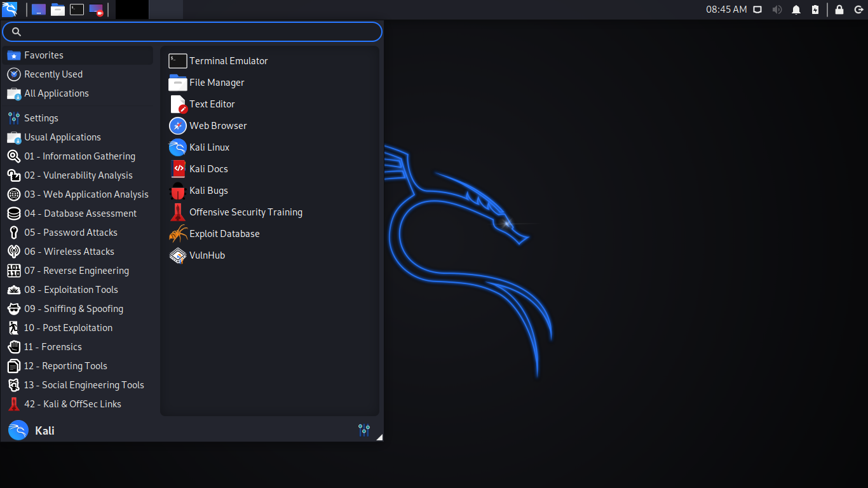Select the Favorites category
Viewport: 868px width, 488px height.
coord(78,55)
